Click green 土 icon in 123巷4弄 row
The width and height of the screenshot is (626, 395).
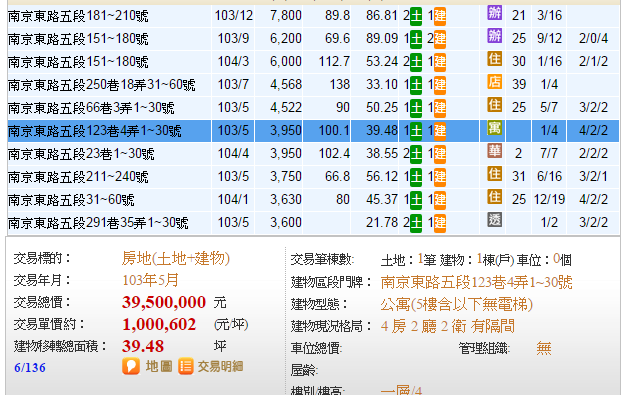tap(416, 131)
